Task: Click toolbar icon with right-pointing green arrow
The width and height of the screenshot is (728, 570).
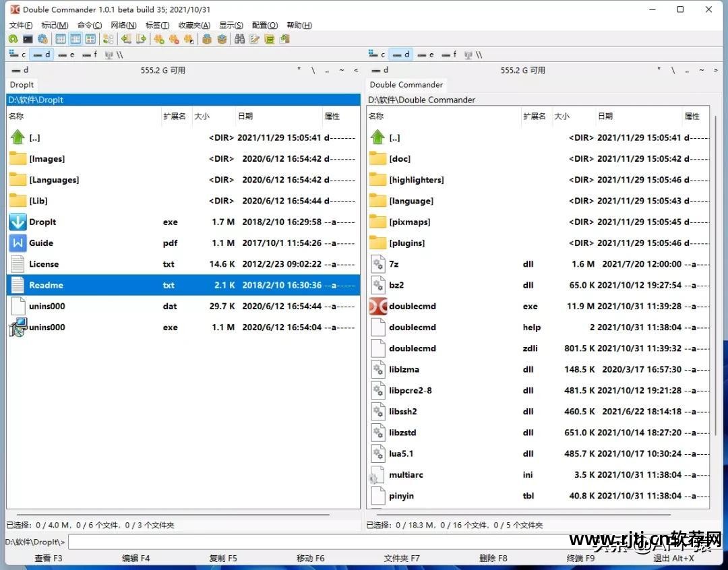Action: (141, 39)
